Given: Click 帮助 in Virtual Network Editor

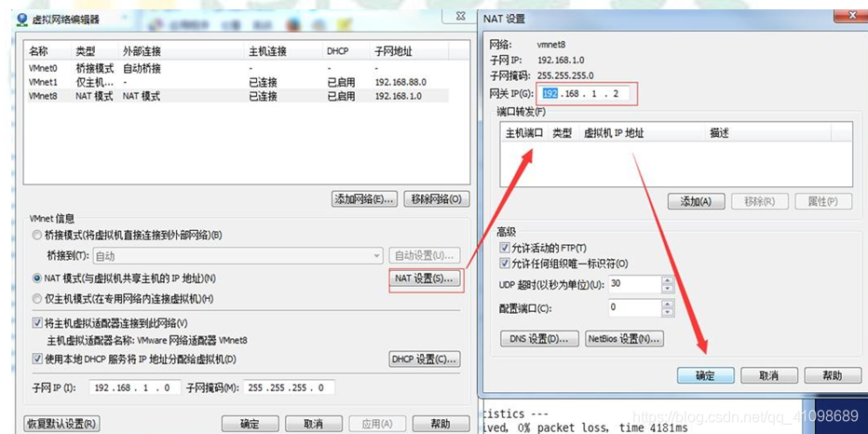Looking at the screenshot, I should point(441,424).
